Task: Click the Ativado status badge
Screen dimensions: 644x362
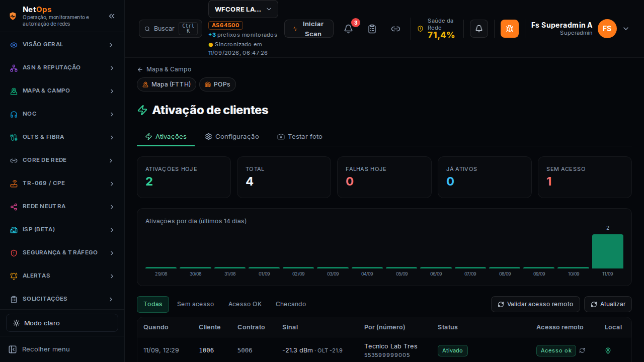Action: 453,350
